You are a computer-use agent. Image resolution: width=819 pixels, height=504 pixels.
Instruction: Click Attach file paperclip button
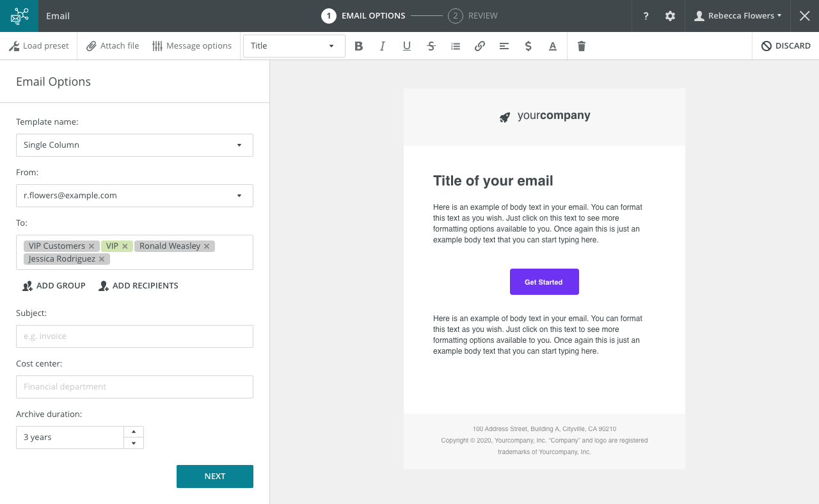tap(113, 46)
